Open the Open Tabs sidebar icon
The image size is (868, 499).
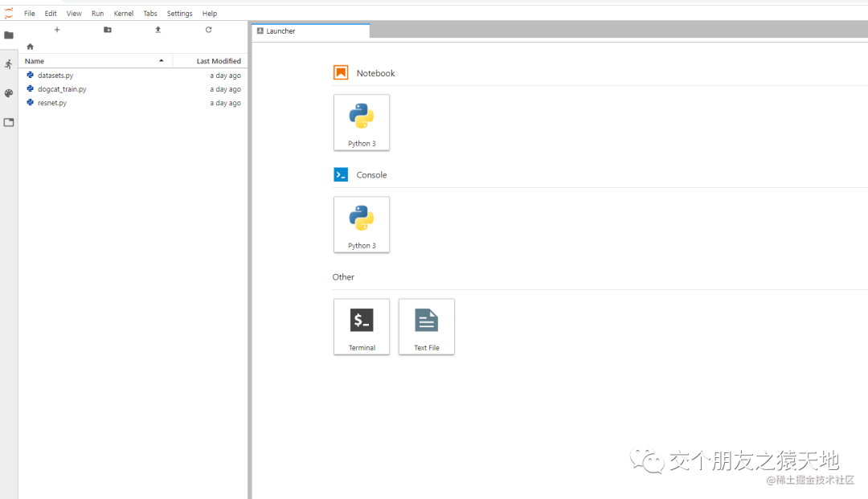click(9, 122)
